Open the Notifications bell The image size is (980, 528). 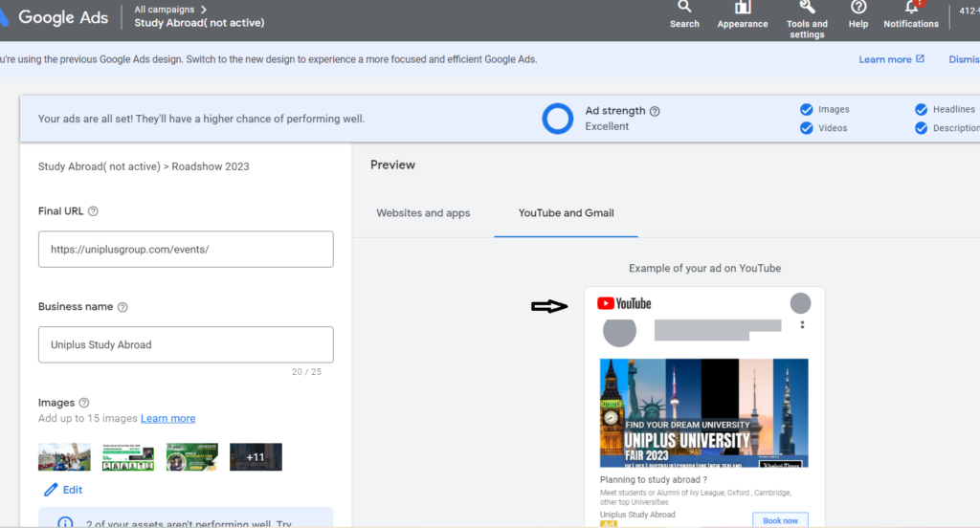coord(911,9)
